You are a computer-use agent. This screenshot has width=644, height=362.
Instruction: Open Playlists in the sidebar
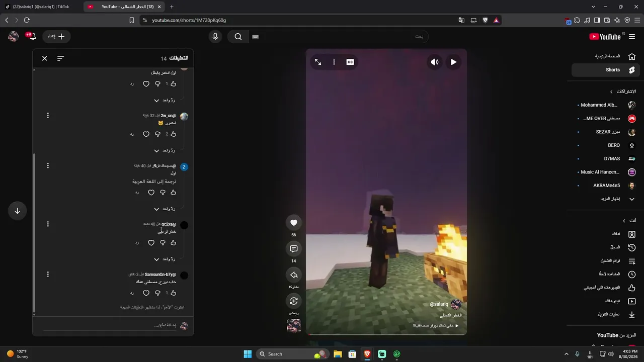(x=606, y=261)
